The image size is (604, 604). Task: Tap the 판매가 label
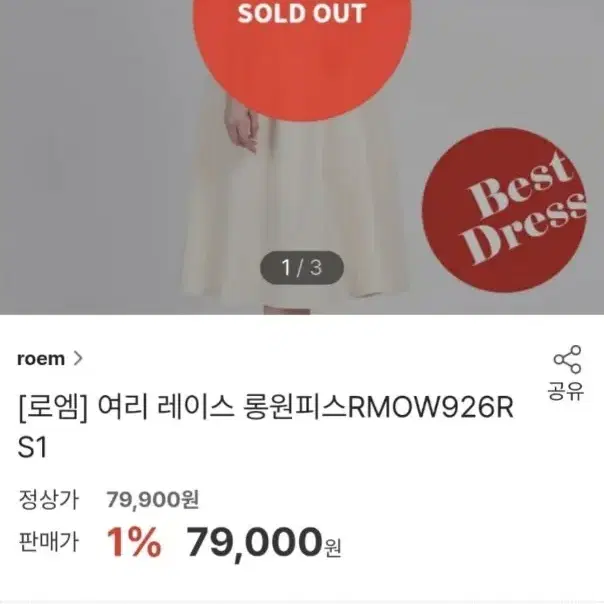click(x=49, y=542)
